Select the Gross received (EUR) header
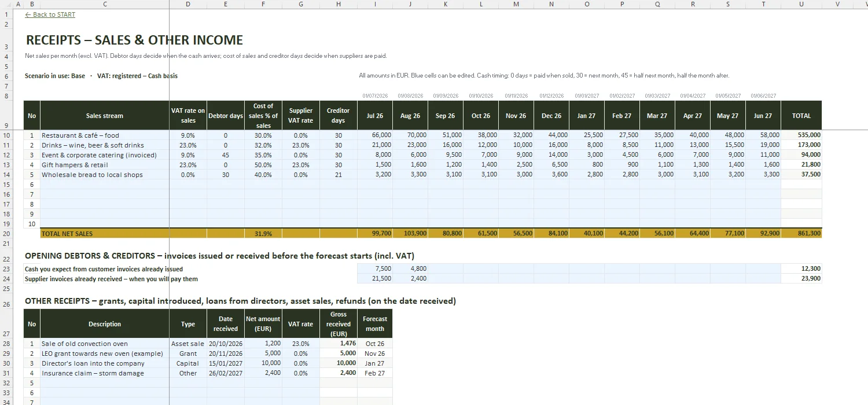Viewport: 868px width, 405px height. pos(339,324)
